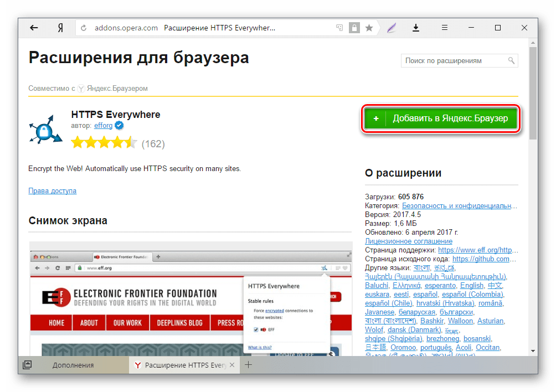The height and width of the screenshot is (392, 556).
Task: Bookmark this page with the star icon
Action: 369,28
